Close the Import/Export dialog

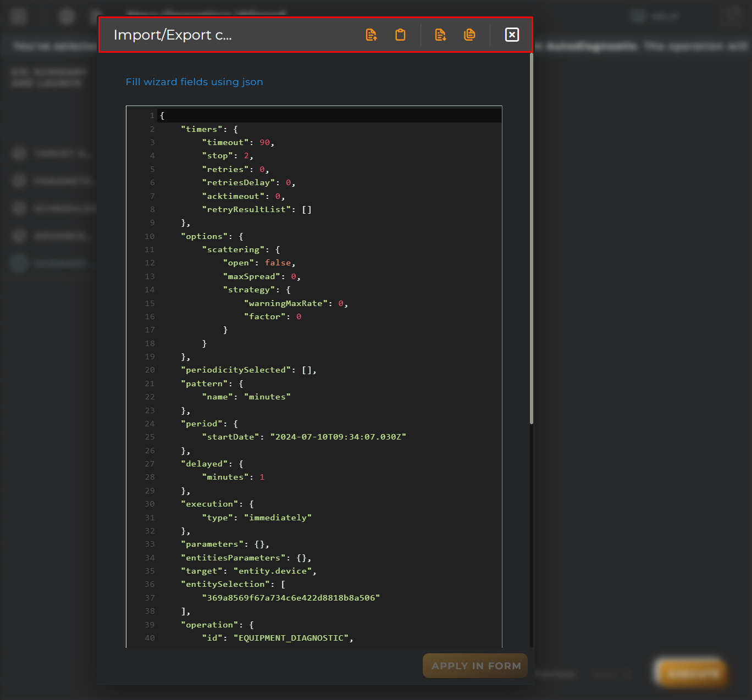(512, 35)
